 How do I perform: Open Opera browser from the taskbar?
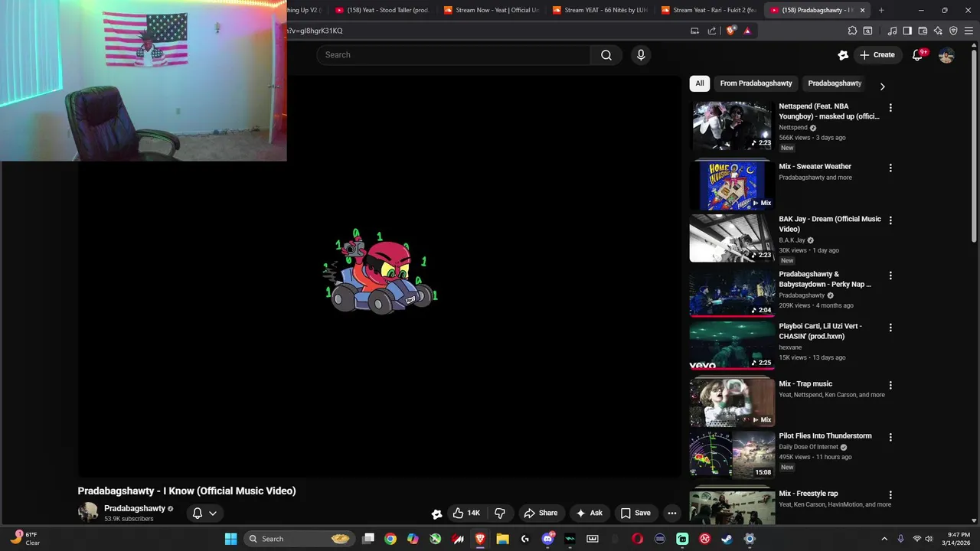tap(637, 539)
